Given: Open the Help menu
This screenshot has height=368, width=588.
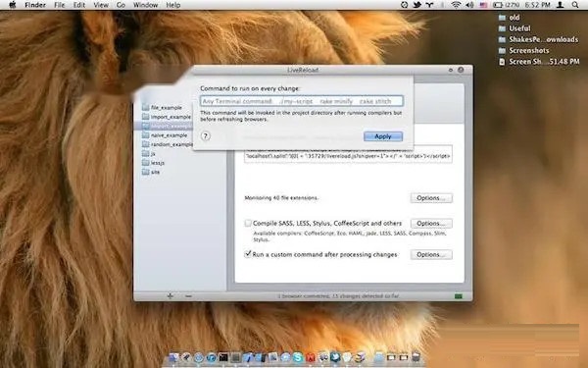Looking at the screenshot, I should pyautogui.click(x=173, y=5).
